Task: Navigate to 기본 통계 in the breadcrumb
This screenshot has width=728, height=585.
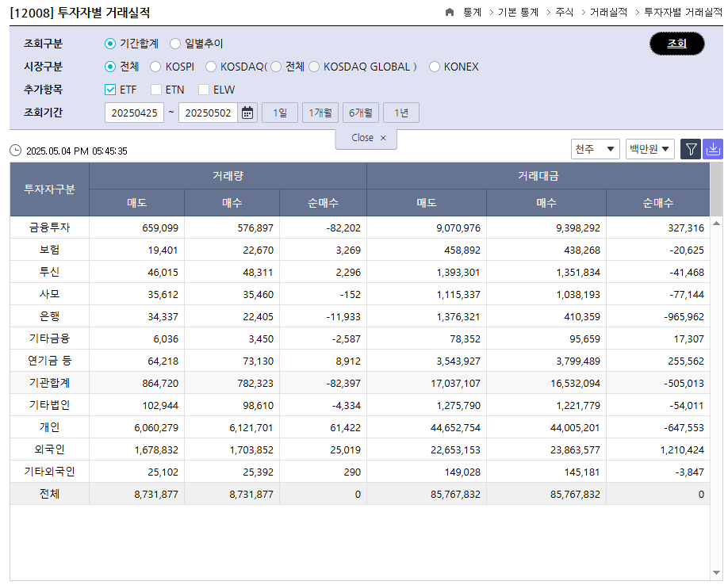Action: point(516,12)
